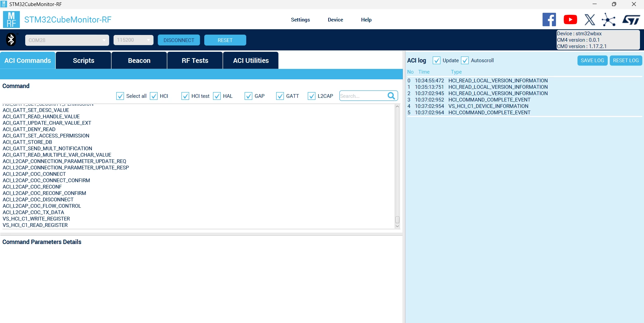Open the 115200 baud rate dropdown
The width and height of the screenshot is (644, 323).
[x=133, y=40]
